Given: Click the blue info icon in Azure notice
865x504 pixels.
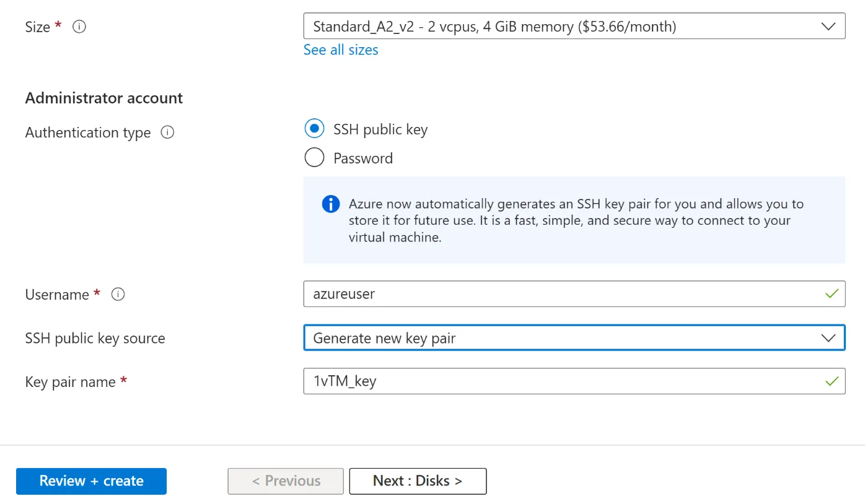Looking at the screenshot, I should click(x=331, y=204).
